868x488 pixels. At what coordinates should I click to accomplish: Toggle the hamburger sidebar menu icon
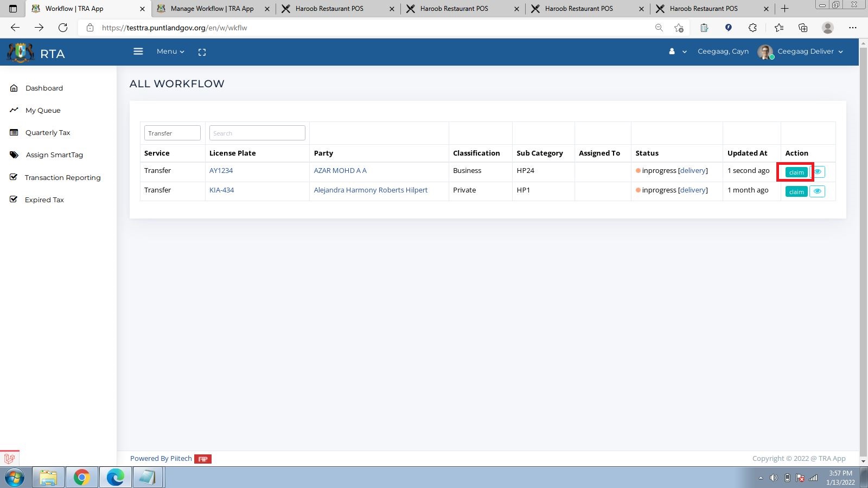coord(138,52)
